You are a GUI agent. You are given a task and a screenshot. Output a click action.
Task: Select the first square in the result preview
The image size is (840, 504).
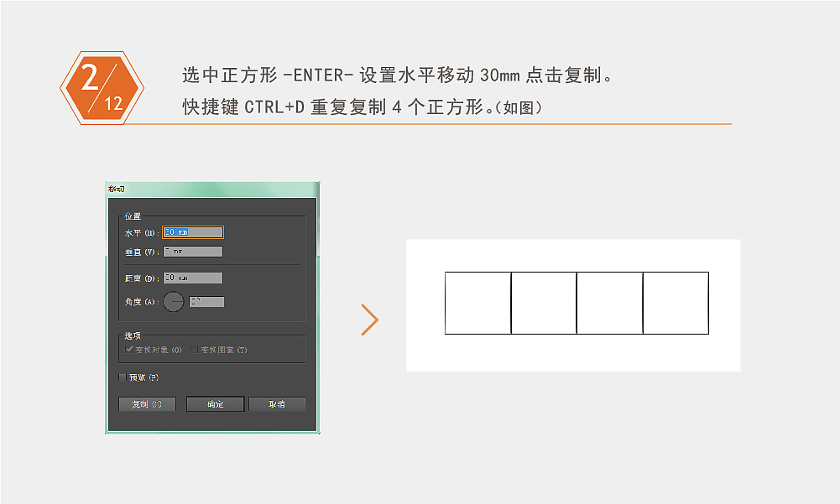click(x=477, y=304)
